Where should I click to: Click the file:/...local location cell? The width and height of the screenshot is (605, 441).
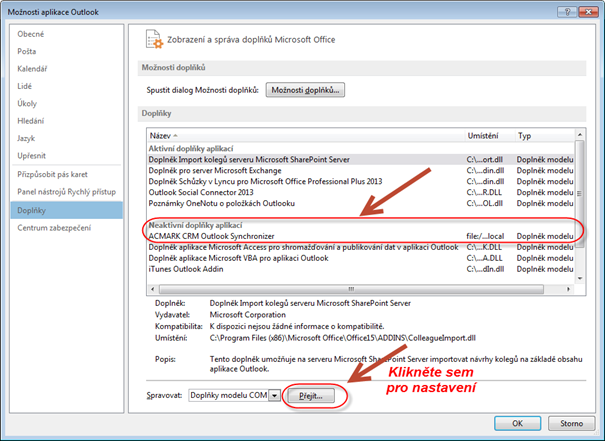tap(485, 236)
